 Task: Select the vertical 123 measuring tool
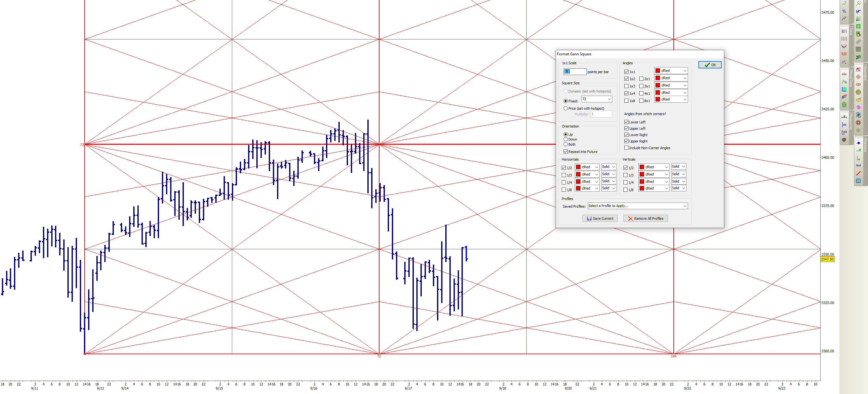(844, 125)
